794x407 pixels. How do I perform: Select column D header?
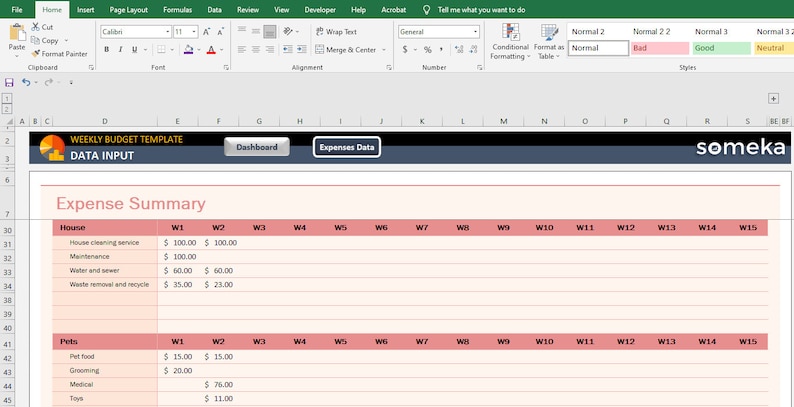point(105,121)
